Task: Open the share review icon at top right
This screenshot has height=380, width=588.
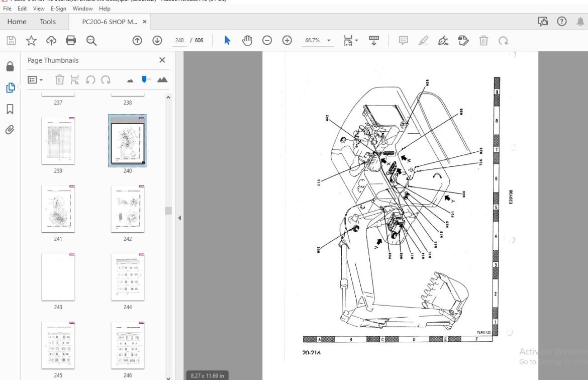Action: coord(543,22)
